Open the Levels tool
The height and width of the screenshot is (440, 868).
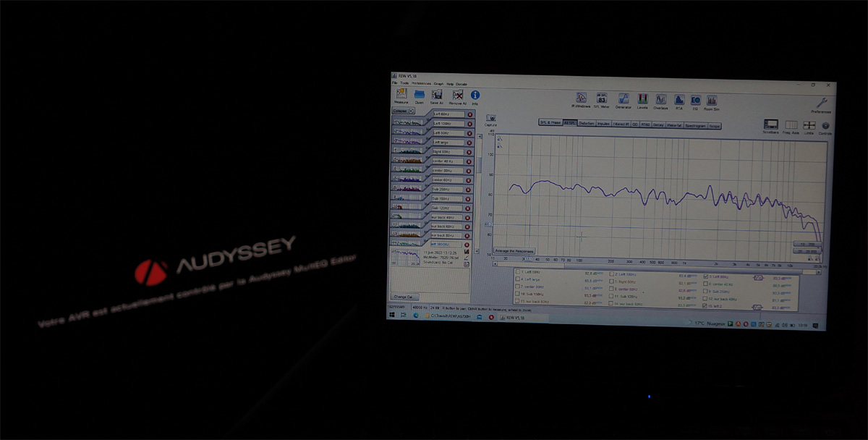pos(642,99)
